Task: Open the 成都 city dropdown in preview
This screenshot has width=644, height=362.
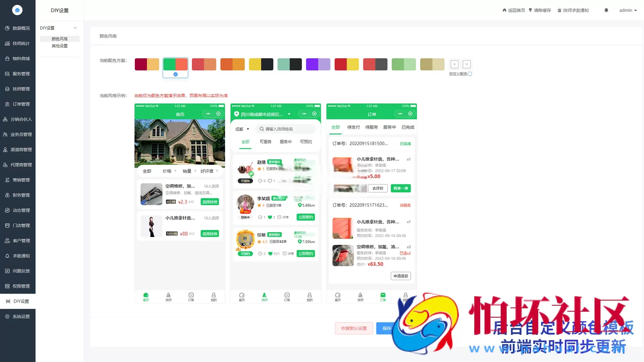Action: point(242,129)
